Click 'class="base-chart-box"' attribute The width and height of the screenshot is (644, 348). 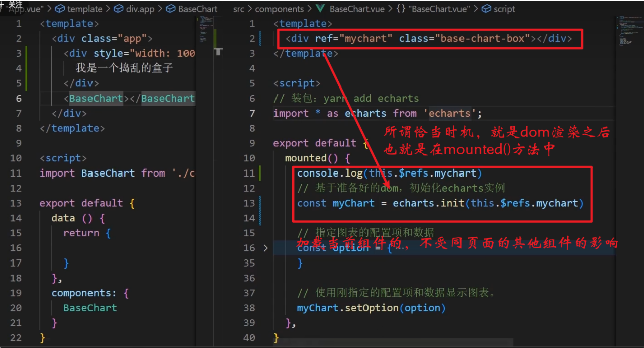[x=465, y=38]
